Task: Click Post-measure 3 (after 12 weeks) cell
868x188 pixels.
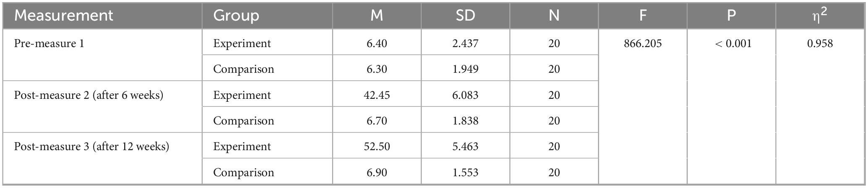Action: (91, 147)
